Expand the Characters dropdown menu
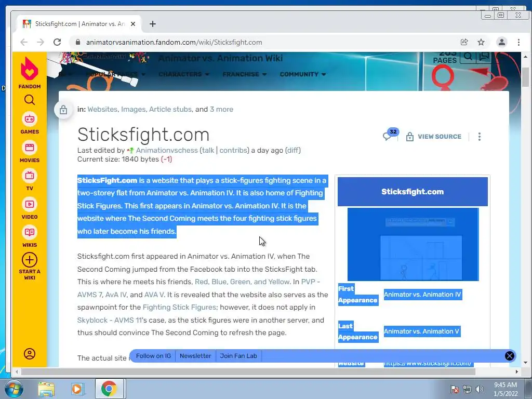Screen dimensions: 532x399 coord(184,74)
